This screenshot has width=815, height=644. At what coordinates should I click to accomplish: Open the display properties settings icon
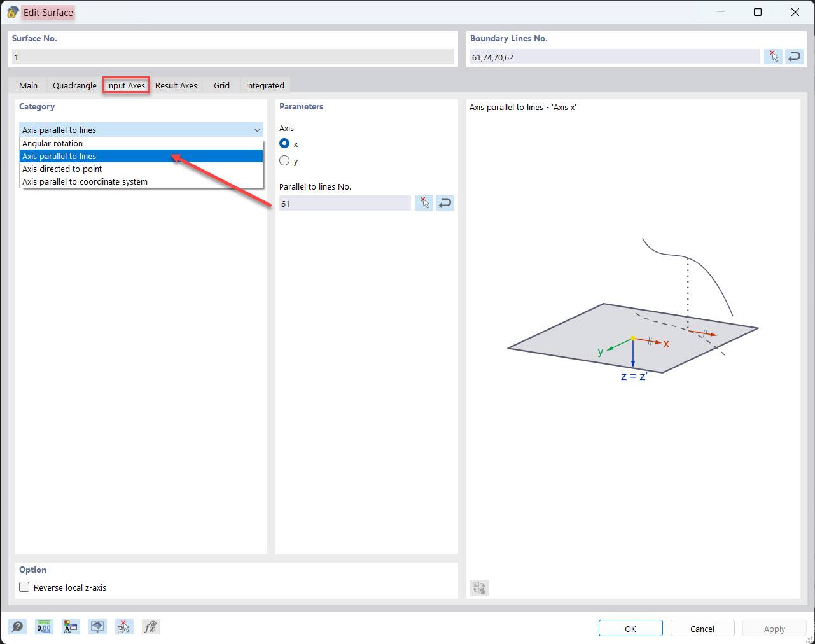[71, 627]
